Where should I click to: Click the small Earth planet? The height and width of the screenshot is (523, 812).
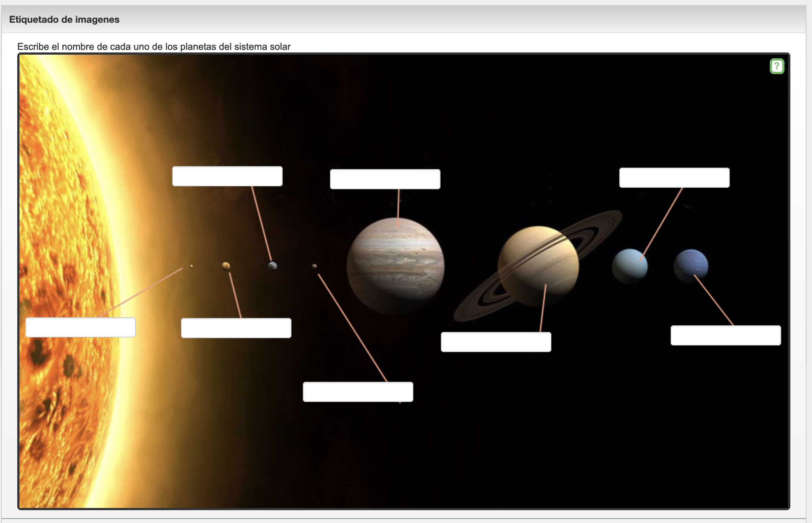pos(272,266)
